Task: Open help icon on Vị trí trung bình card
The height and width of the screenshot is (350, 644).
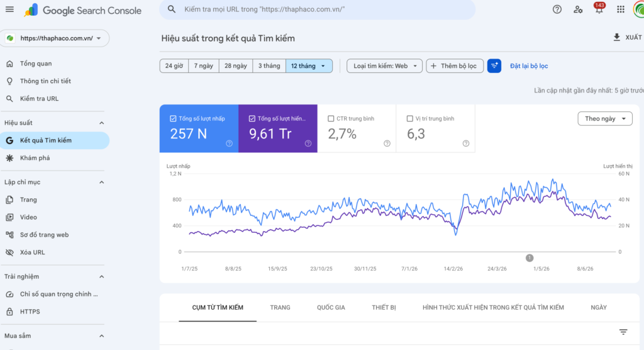Action: [x=466, y=144]
